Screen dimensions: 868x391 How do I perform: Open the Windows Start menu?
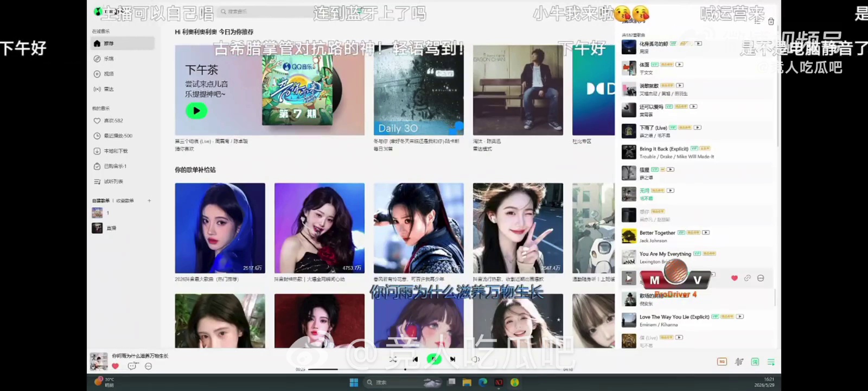pos(354,382)
